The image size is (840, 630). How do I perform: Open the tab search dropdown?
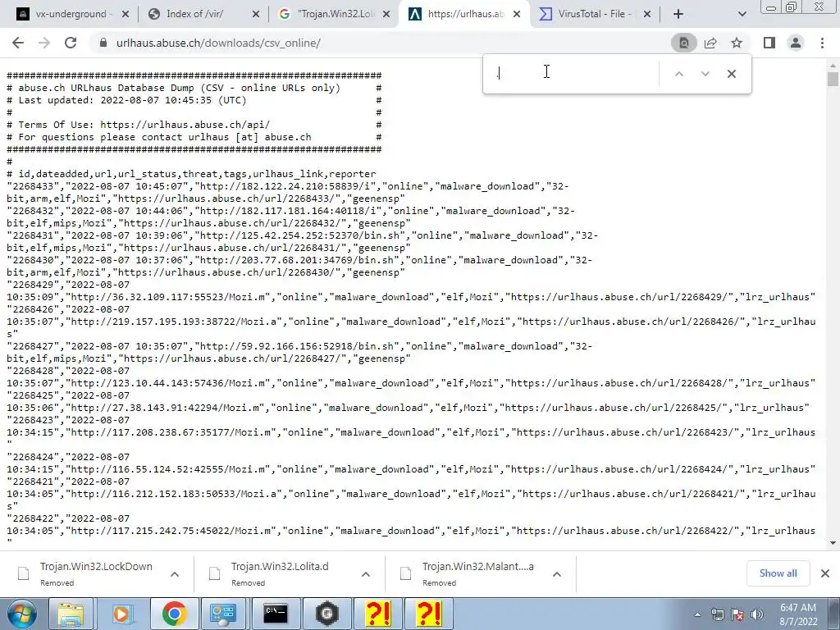pyautogui.click(x=742, y=14)
